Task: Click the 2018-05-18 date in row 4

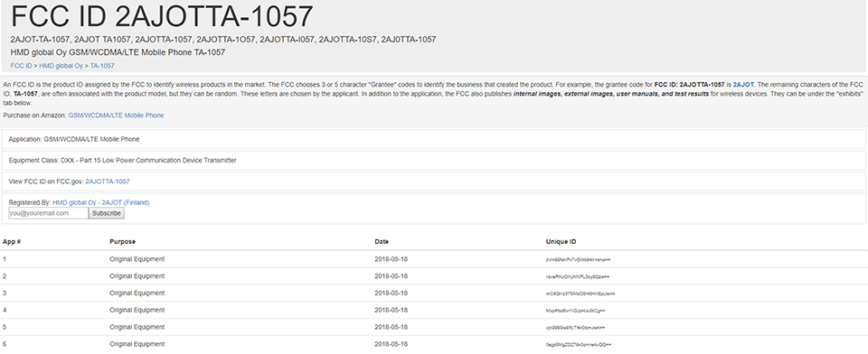Action: point(392,310)
